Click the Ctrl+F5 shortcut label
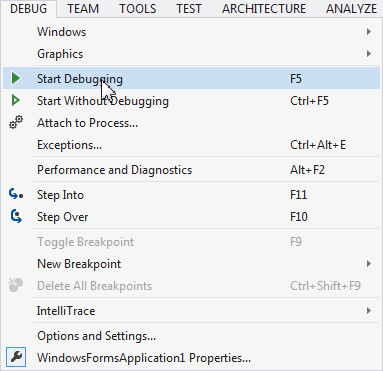This screenshot has height=371, width=383. [309, 101]
